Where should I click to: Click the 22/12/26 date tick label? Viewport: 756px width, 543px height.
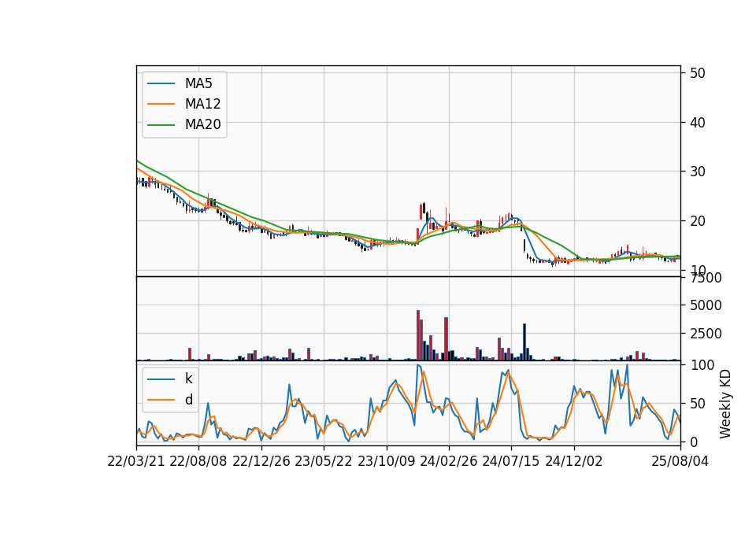coord(261,461)
